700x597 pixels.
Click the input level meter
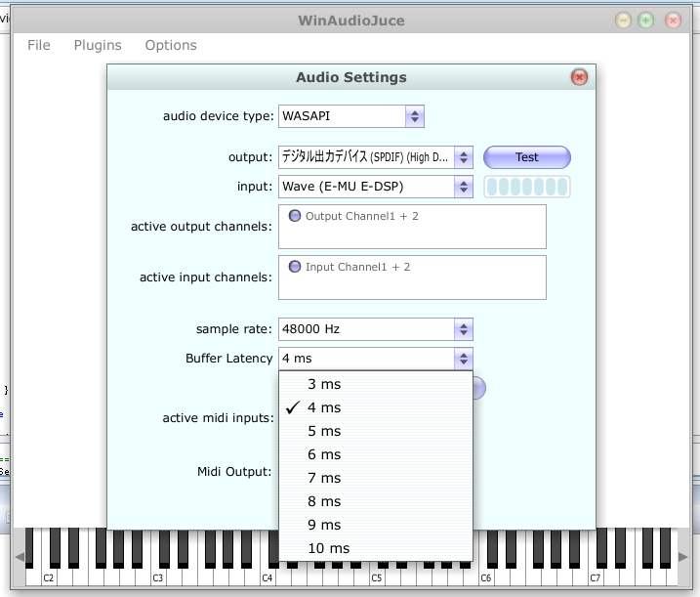click(527, 187)
